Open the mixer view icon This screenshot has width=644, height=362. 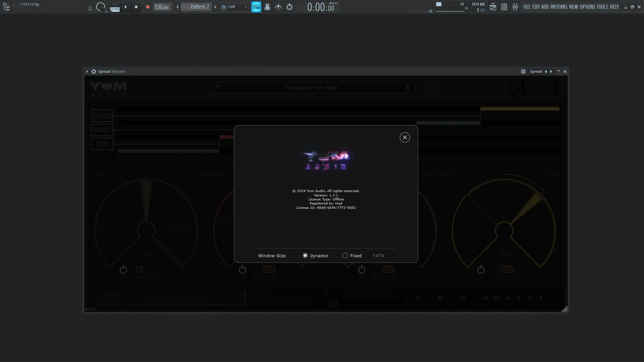click(515, 7)
